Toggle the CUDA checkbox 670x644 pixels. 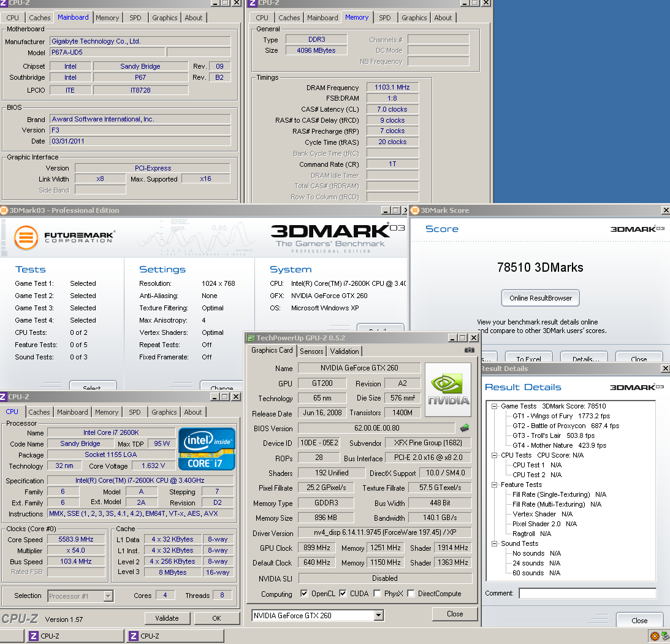[342, 593]
